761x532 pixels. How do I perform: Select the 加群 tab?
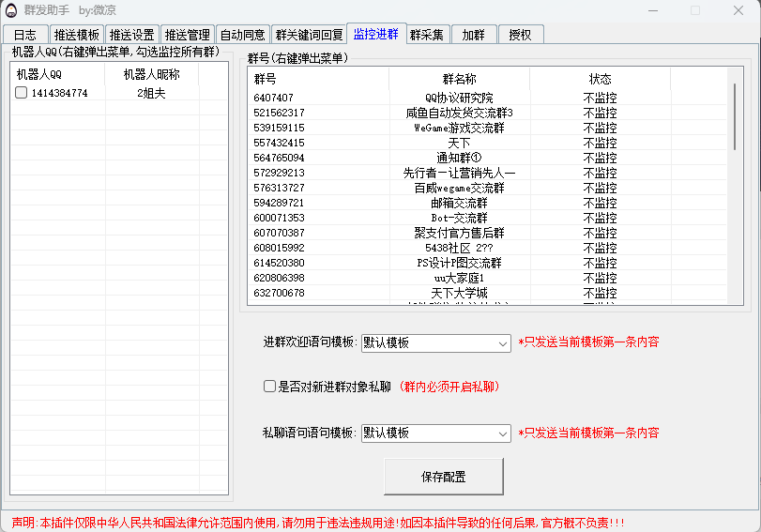point(474,35)
